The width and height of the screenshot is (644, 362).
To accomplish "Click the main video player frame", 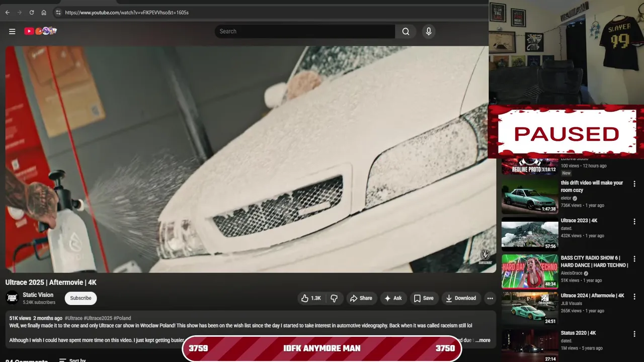I will 251,159.
